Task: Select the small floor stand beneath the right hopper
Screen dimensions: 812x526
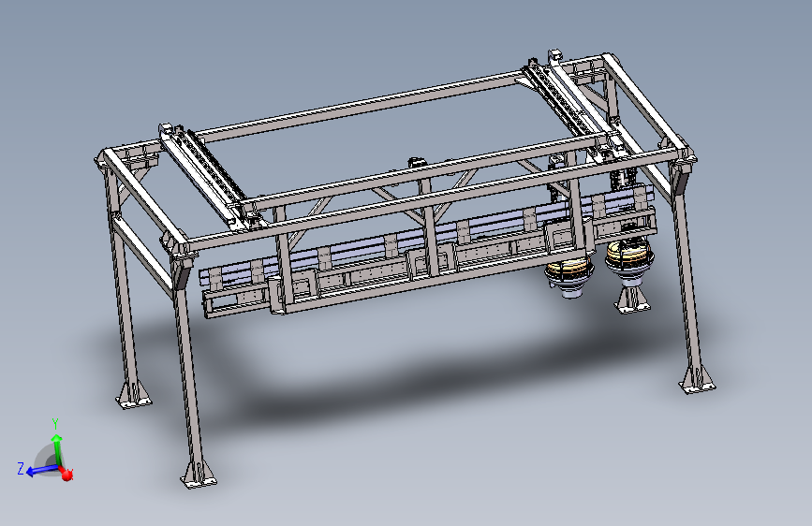Action: [632, 300]
